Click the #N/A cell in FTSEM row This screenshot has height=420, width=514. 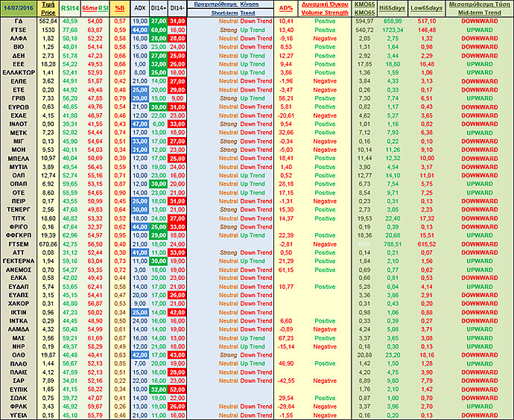pyautogui.click(x=364, y=244)
